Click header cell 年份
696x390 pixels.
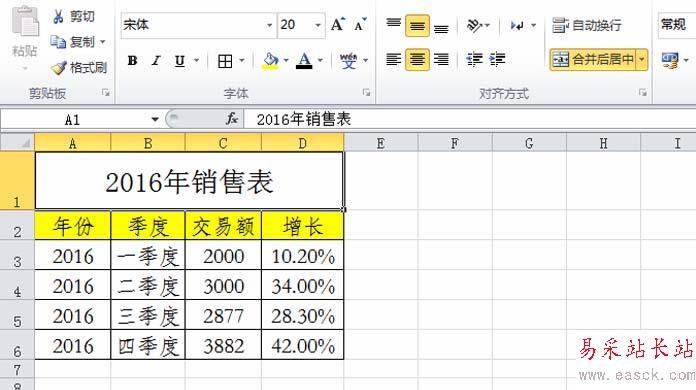(73, 226)
